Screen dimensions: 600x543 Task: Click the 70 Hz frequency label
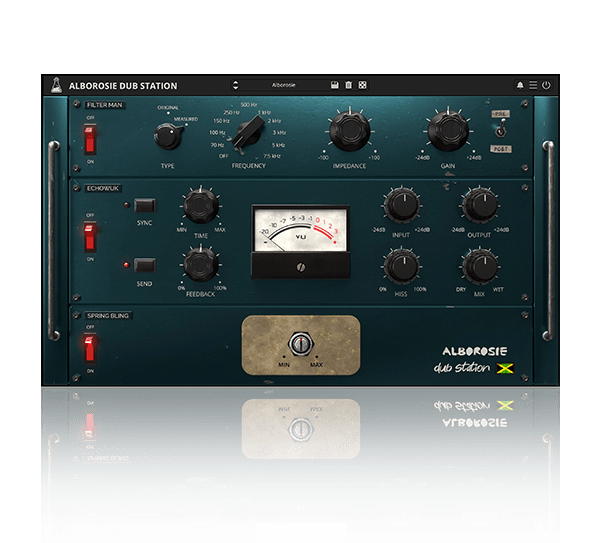[217, 145]
